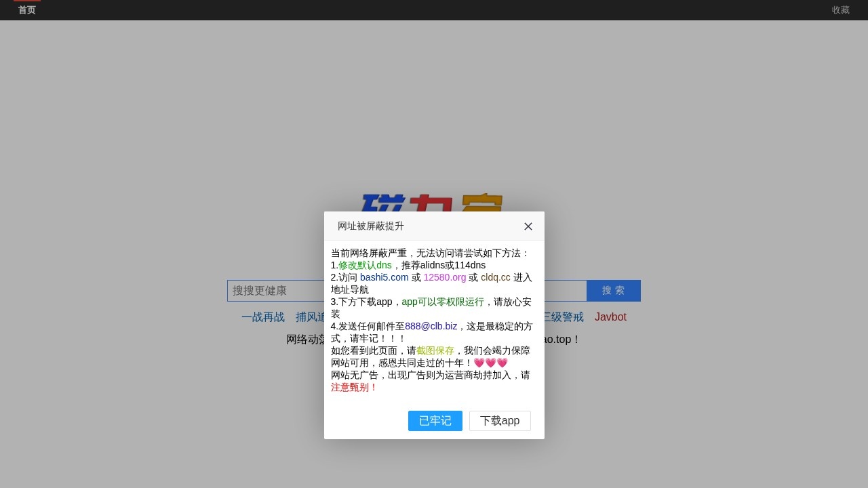Open the bashi5.com link
868x488 pixels.
click(384, 277)
